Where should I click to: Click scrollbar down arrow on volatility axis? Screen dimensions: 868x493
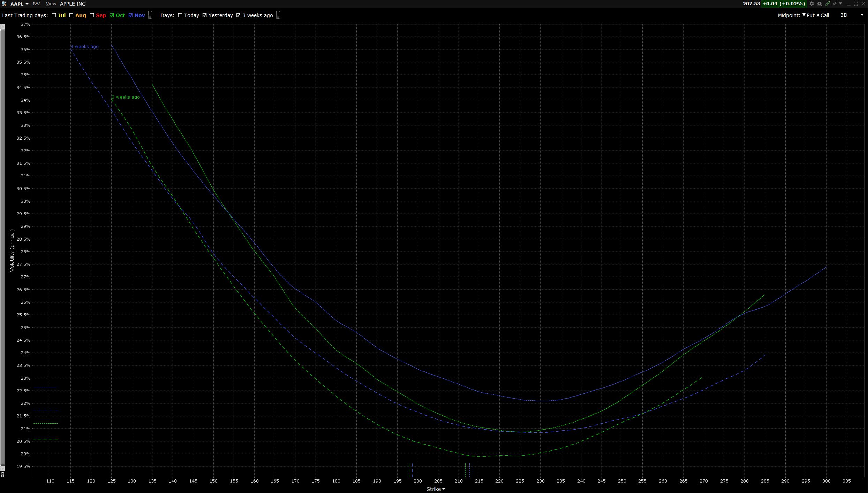pos(2,468)
